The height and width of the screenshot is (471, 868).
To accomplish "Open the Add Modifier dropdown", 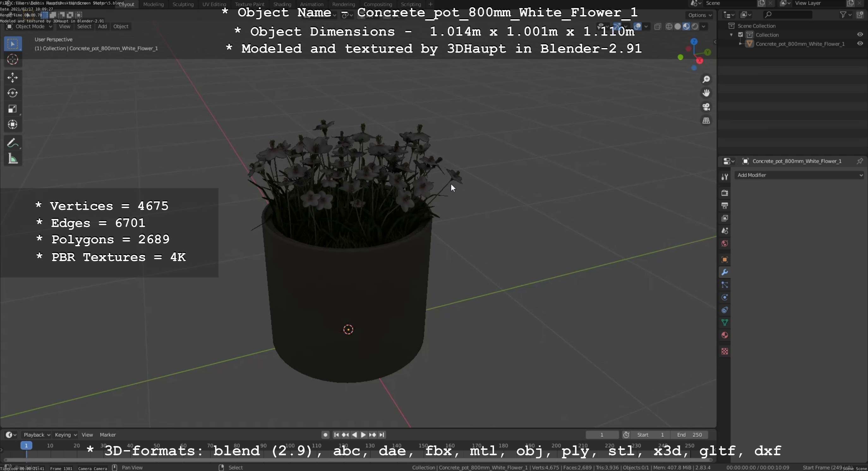I will [x=799, y=176].
